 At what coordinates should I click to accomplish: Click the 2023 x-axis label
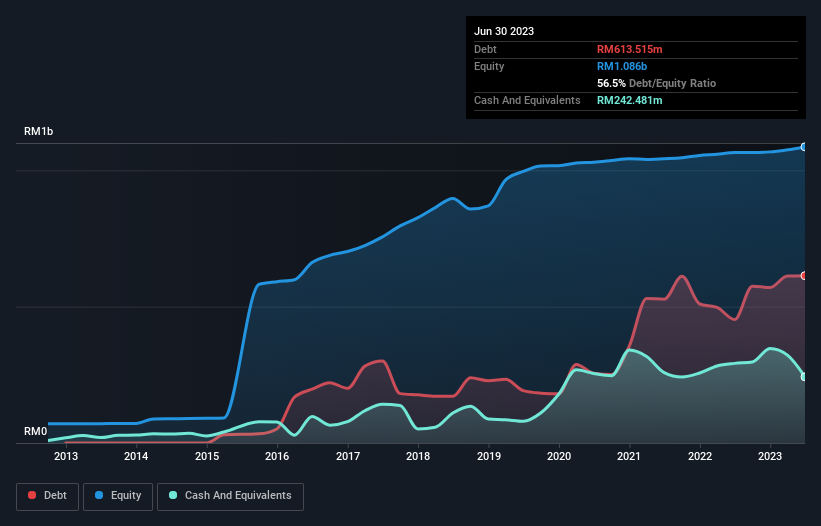[770, 456]
